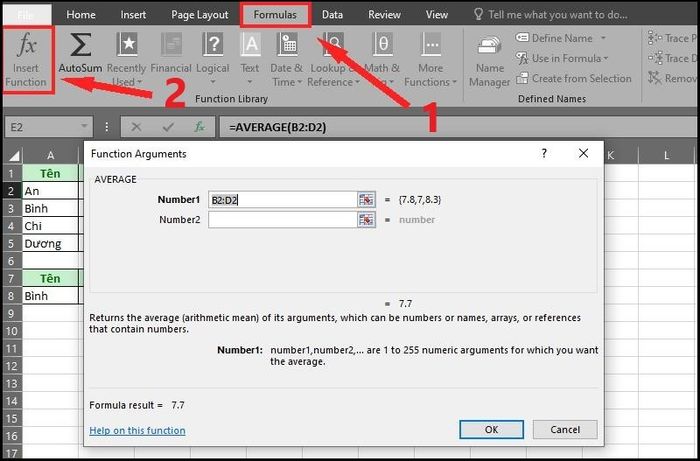Select the Tên header cell in row 7
Viewport: 700px width, 461px height.
(x=50, y=278)
